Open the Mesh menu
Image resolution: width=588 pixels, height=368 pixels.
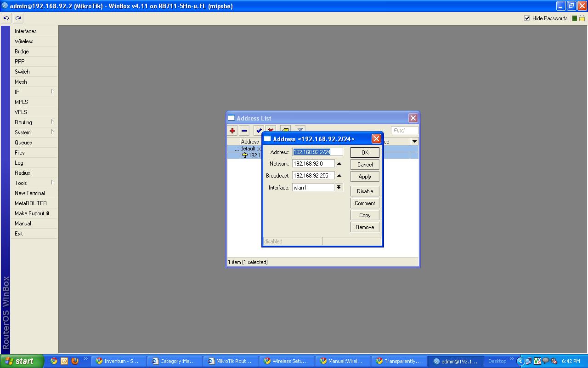pos(34,82)
